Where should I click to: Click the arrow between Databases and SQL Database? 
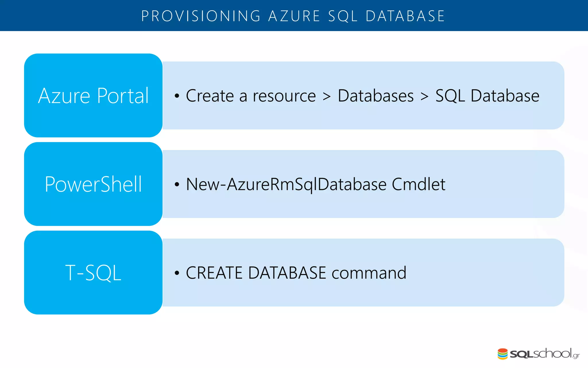[x=425, y=97]
